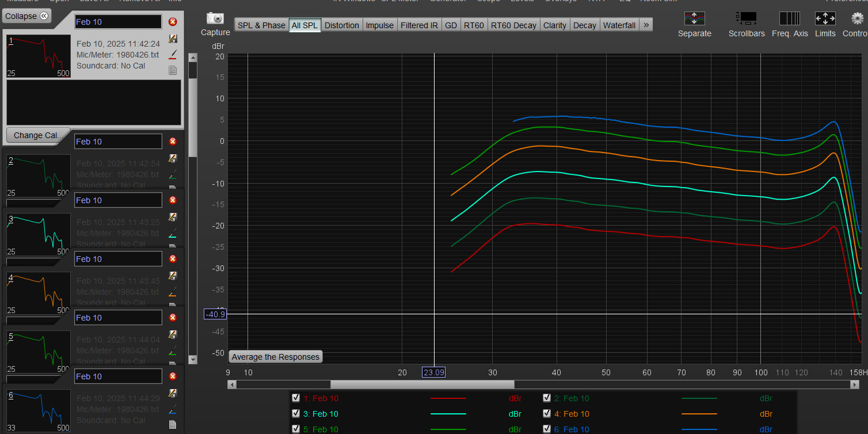Toggle the Scrollbars icon
Image resolution: width=868 pixels, height=434 pixels.
[x=747, y=18]
